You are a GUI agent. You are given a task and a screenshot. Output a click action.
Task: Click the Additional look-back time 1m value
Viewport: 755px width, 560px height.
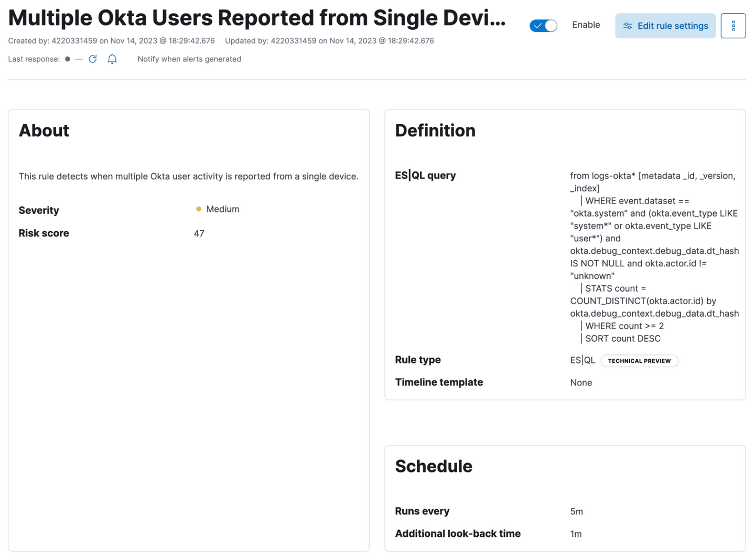[576, 534]
